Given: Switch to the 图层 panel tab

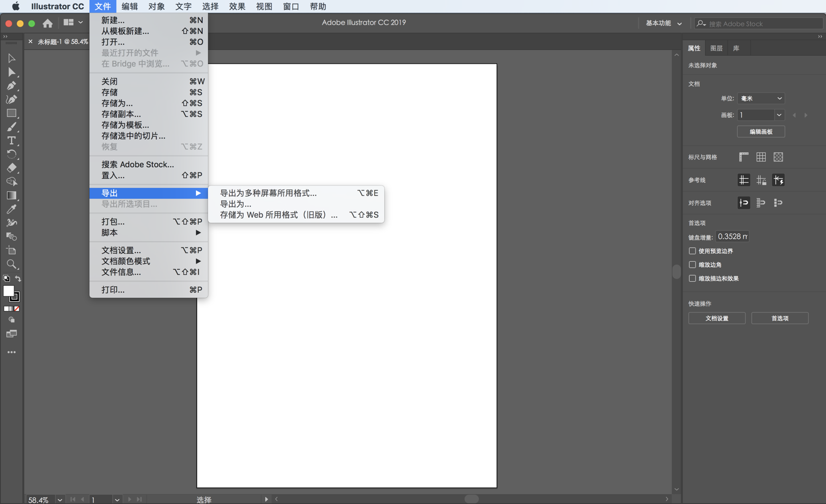Looking at the screenshot, I should 716,48.
